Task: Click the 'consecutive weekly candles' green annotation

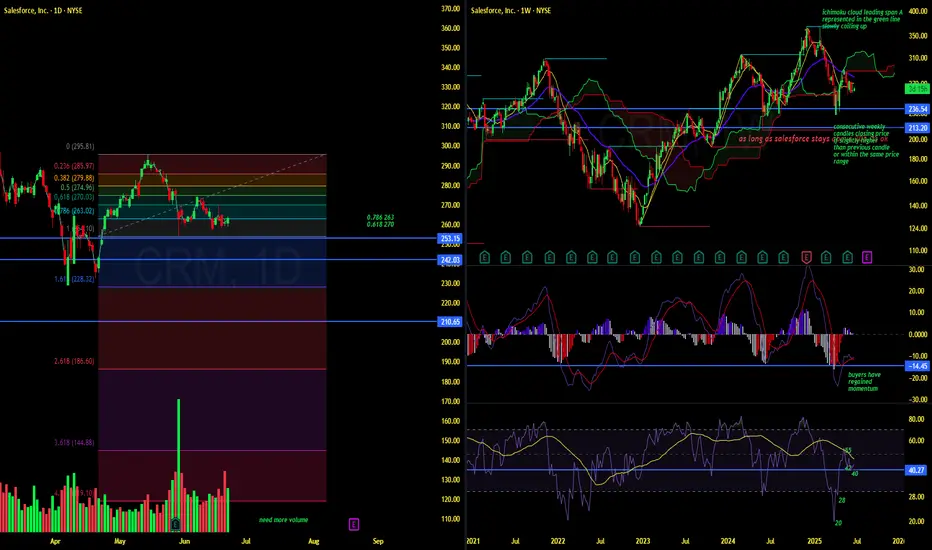Action: (866, 144)
